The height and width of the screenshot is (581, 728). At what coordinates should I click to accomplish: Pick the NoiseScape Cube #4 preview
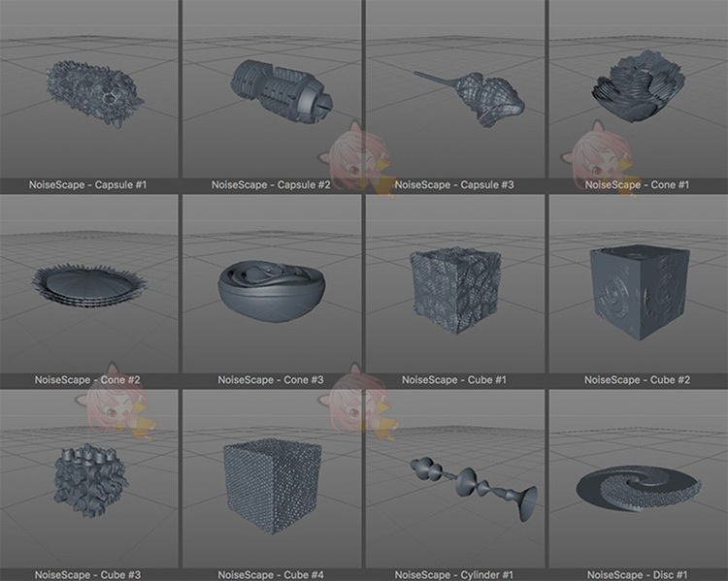click(271, 478)
